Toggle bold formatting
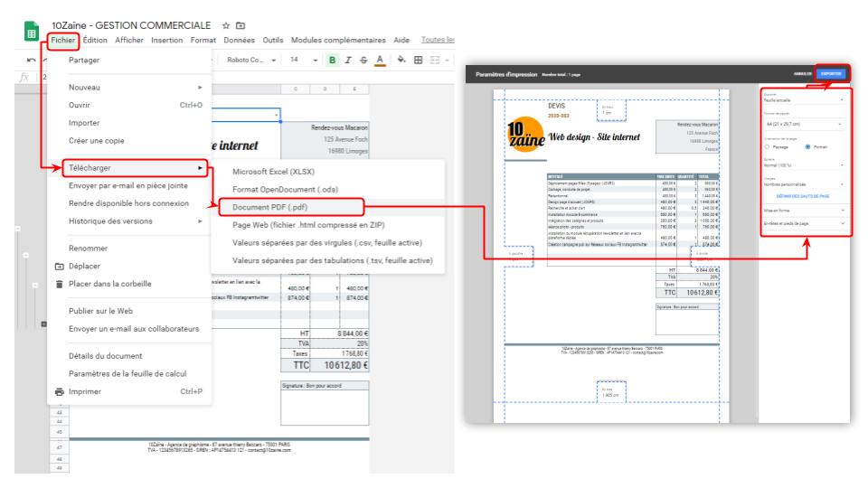 (332, 60)
